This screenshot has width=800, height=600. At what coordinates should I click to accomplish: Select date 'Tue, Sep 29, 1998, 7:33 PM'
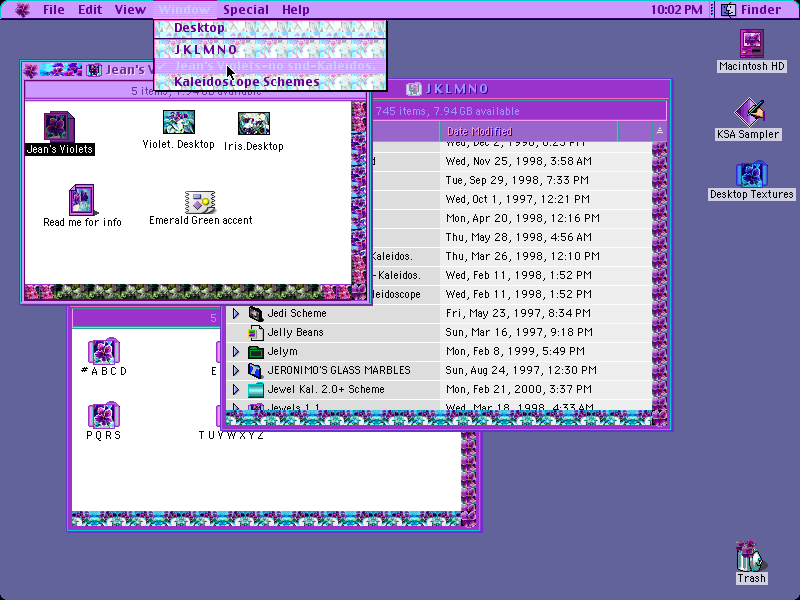coord(517,180)
